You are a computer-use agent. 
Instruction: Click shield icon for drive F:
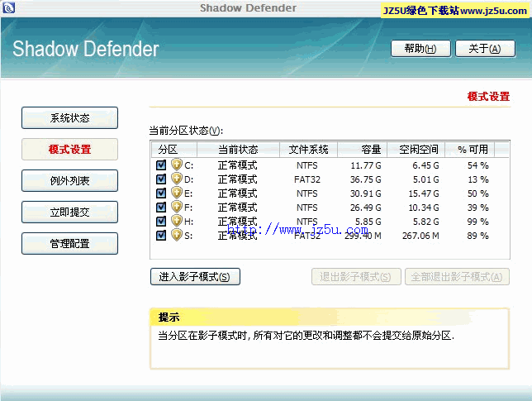[x=177, y=207]
